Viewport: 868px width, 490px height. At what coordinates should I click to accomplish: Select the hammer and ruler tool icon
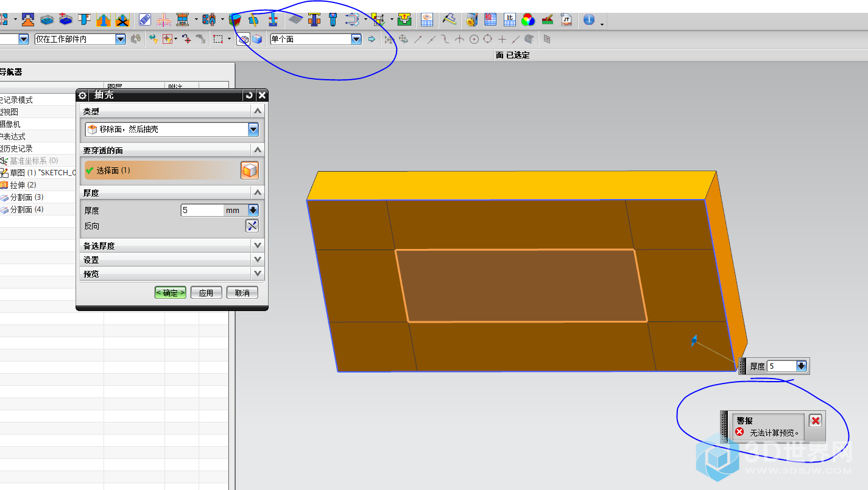click(x=450, y=19)
